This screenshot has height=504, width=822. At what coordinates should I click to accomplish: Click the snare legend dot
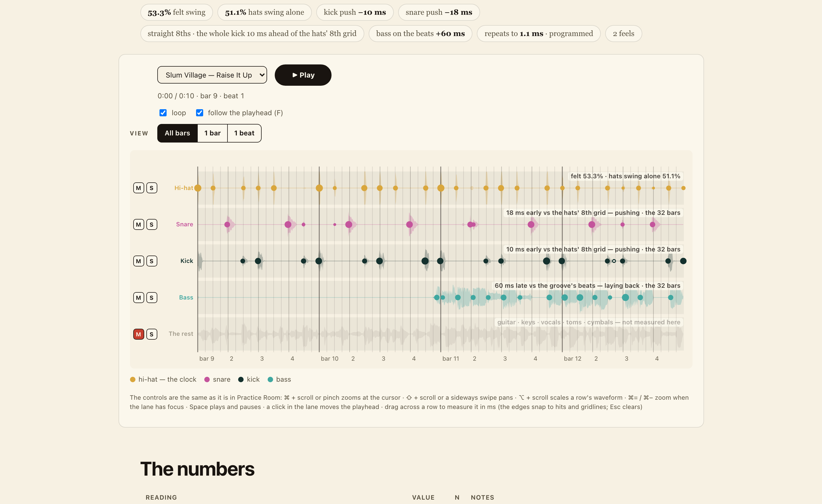pyautogui.click(x=207, y=380)
